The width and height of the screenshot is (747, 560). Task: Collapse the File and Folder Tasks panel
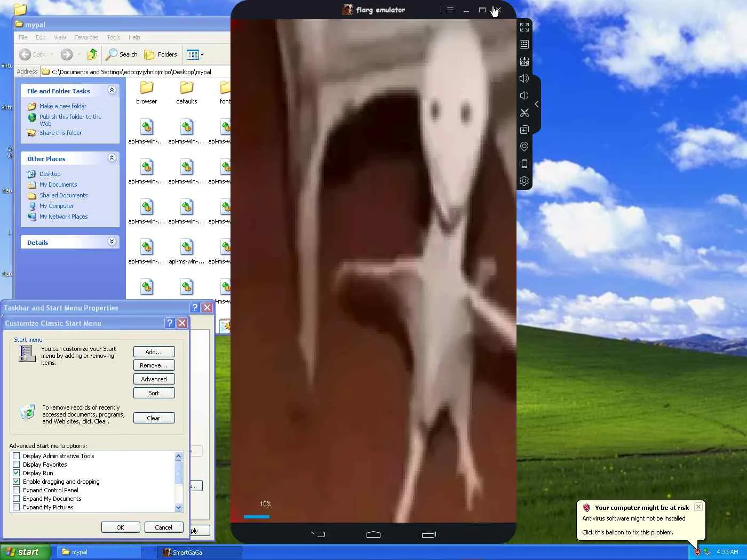(112, 90)
